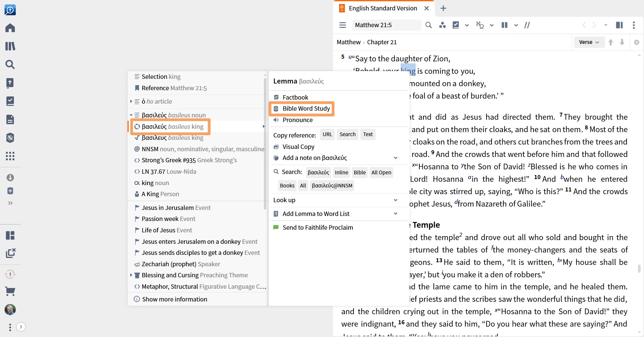Image resolution: width=644 pixels, height=337 pixels.
Task: Open the Layouts icon in sidebar
Action: coord(10,235)
